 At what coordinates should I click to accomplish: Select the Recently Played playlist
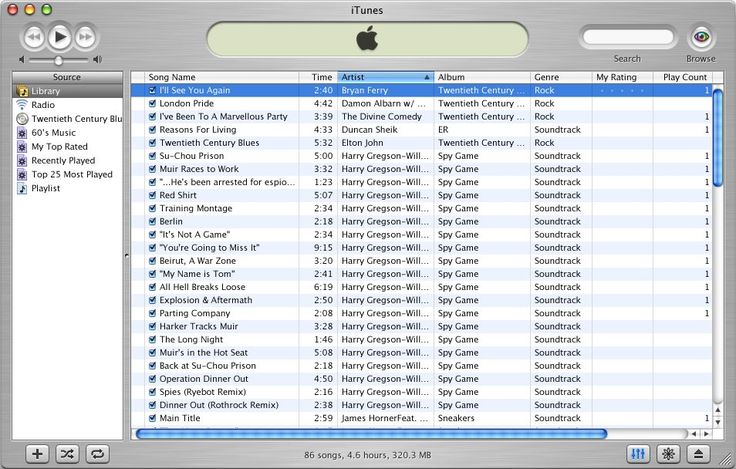pyautogui.click(x=62, y=161)
